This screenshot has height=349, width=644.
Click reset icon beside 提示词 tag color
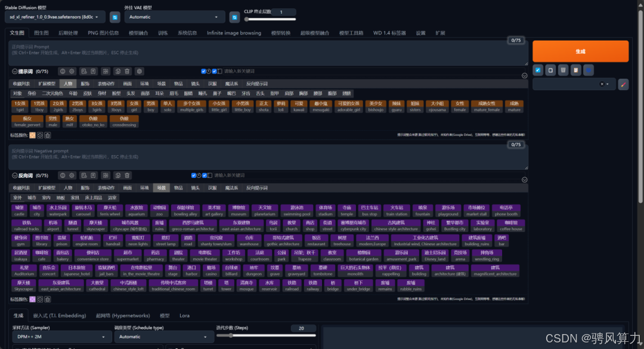(40, 135)
